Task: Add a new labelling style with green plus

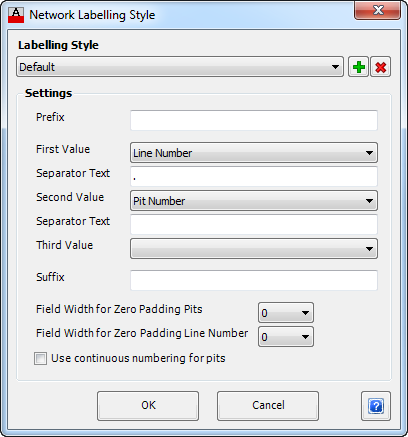Action: pos(358,67)
